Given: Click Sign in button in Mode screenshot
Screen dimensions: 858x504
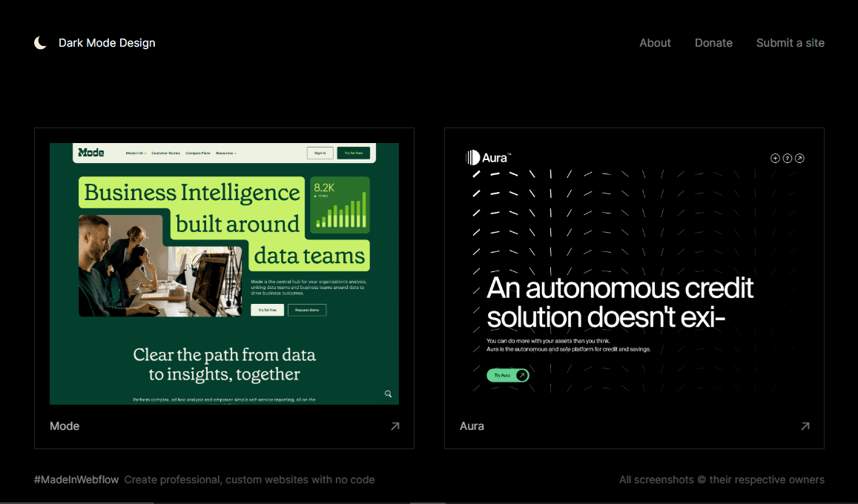Looking at the screenshot, I should [x=320, y=153].
